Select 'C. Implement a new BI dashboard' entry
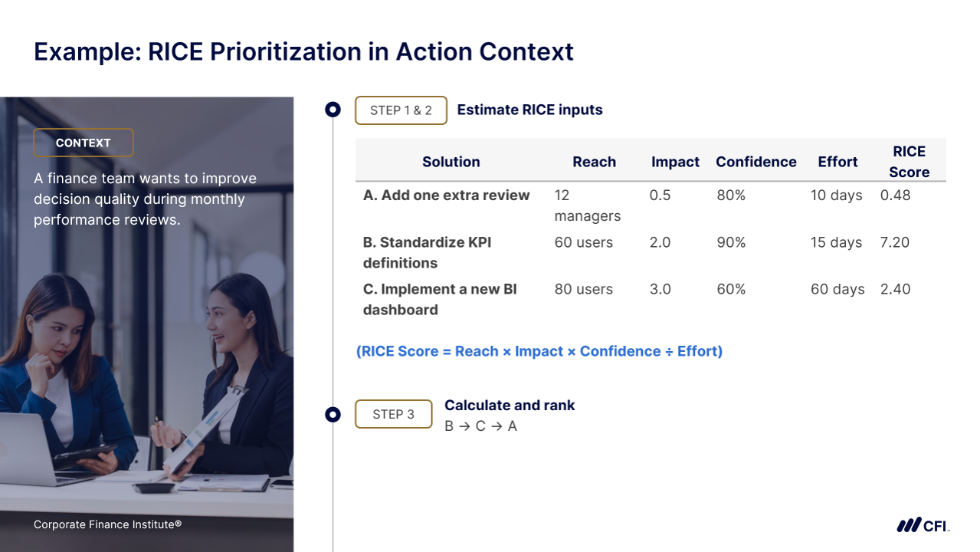Screen dimensions: 980x552 point(439,299)
